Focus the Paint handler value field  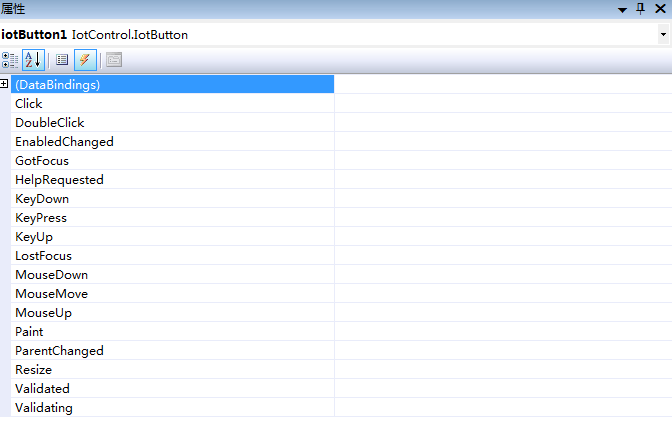pyautogui.click(x=503, y=332)
